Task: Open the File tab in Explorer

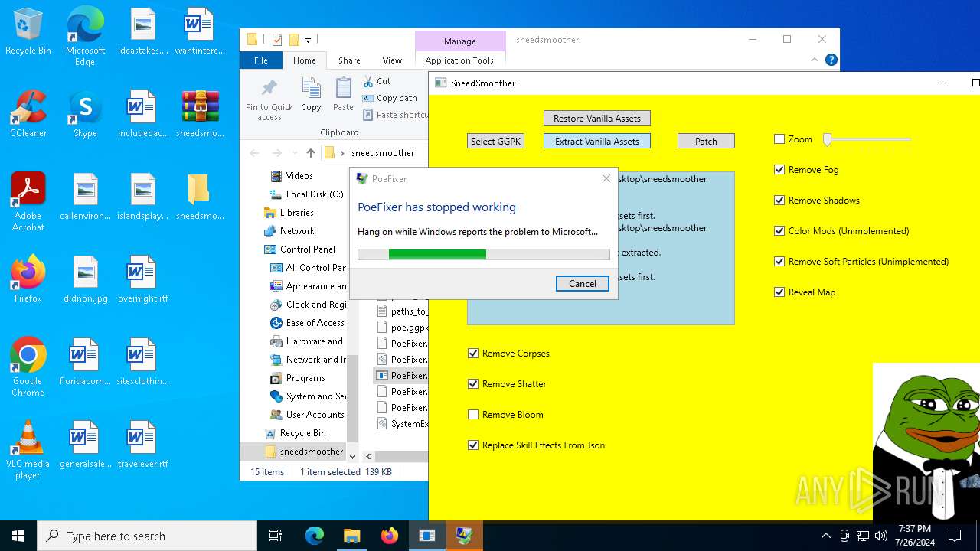Action: pos(261,60)
